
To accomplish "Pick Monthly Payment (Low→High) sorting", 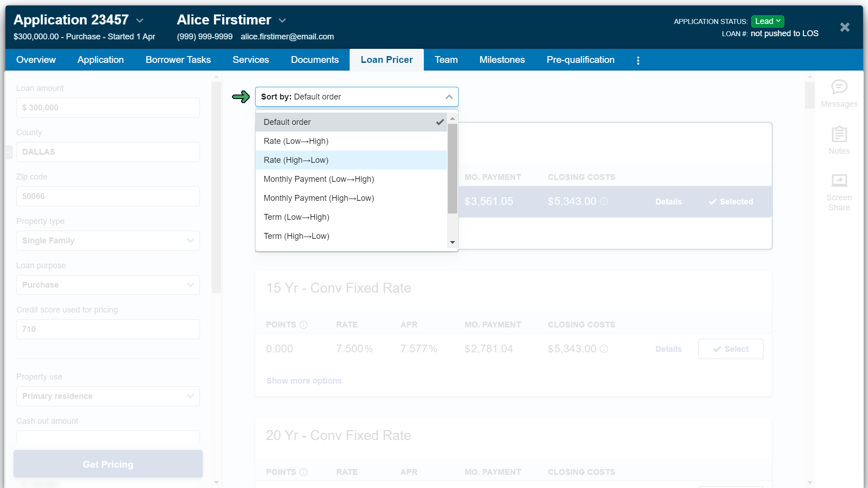I will click(318, 179).
